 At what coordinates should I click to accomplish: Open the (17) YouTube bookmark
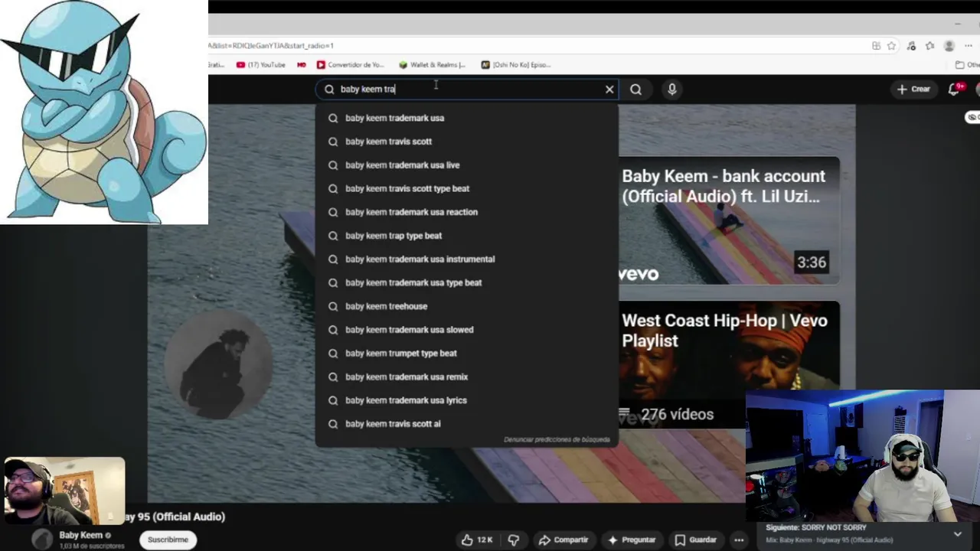(x=261, y=65)
